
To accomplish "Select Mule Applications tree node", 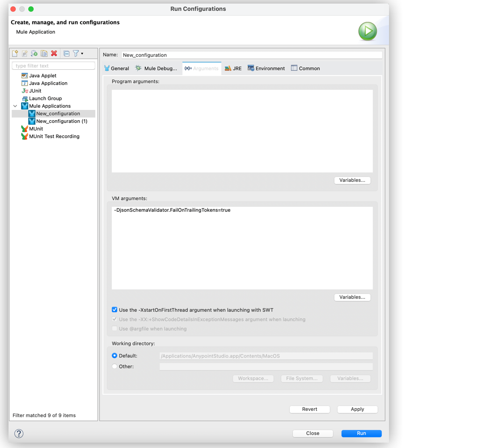I will tap(50, 106).
